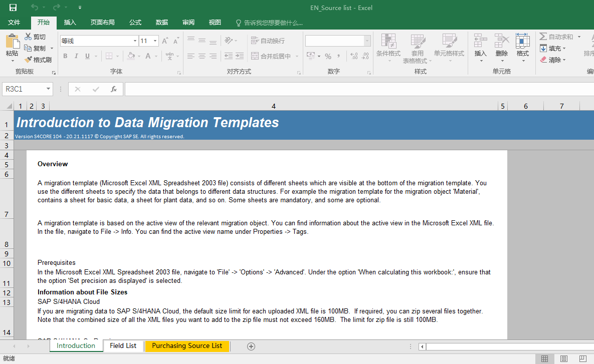594x364 pixels.
Task: Apply font color with the A icon
Action: click(148, 56)
